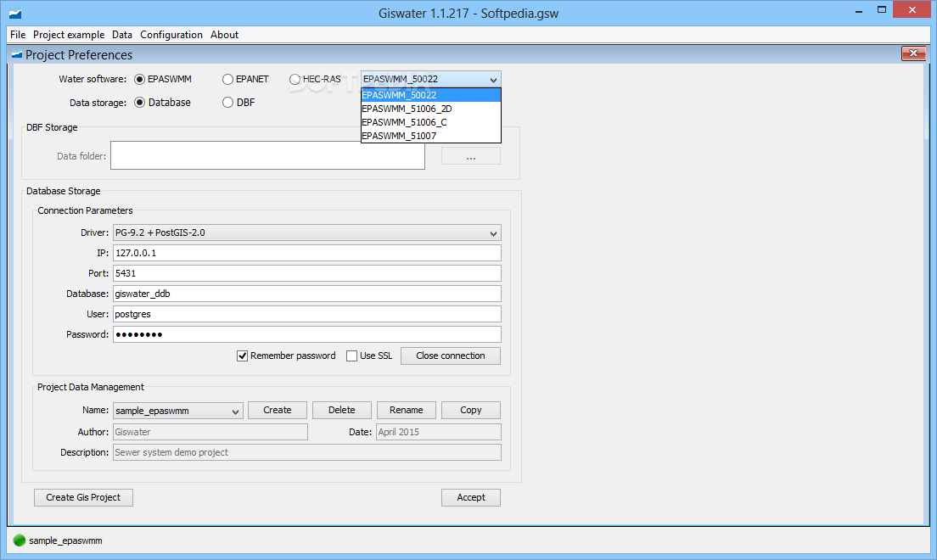Pick EPASWMM_51007 from the list

tap(431, 136)
